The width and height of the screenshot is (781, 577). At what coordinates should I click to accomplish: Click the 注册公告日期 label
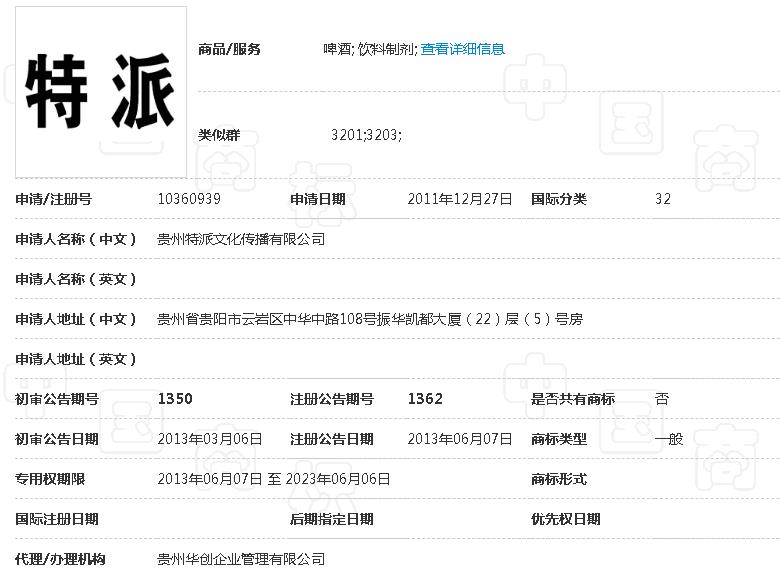[332, 439]
